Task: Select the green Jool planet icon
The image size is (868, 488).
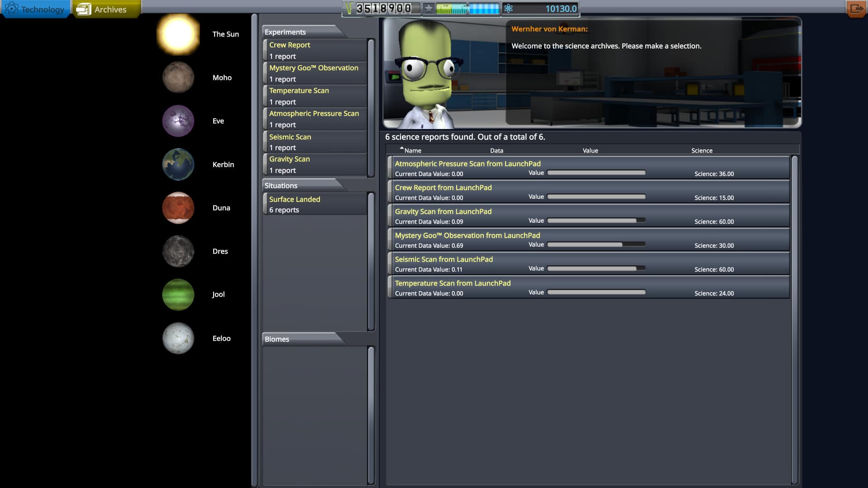Action: click(178, 295)
